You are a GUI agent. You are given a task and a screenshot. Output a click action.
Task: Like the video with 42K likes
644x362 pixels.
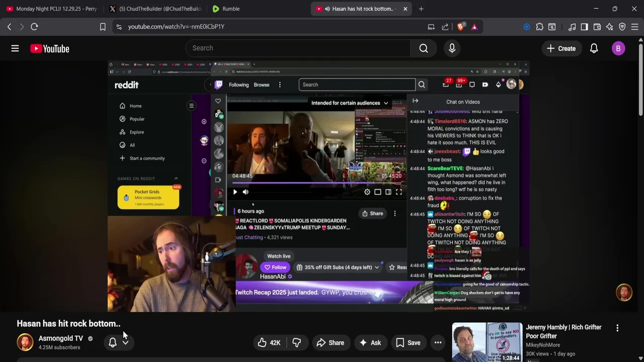[x=269, y=343]
